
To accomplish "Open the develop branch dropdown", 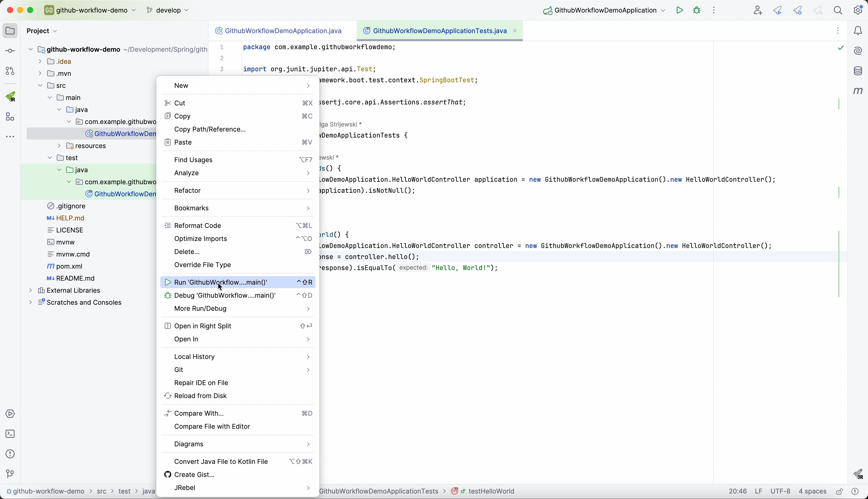I will tap(169, 10).
